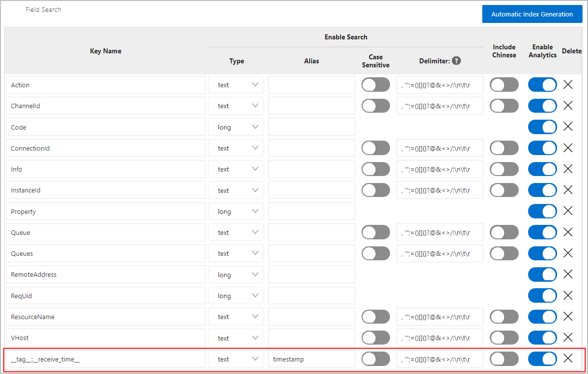Toggle Include Chinese for ChannelId
Screen dimensions: 588x374
504,106
